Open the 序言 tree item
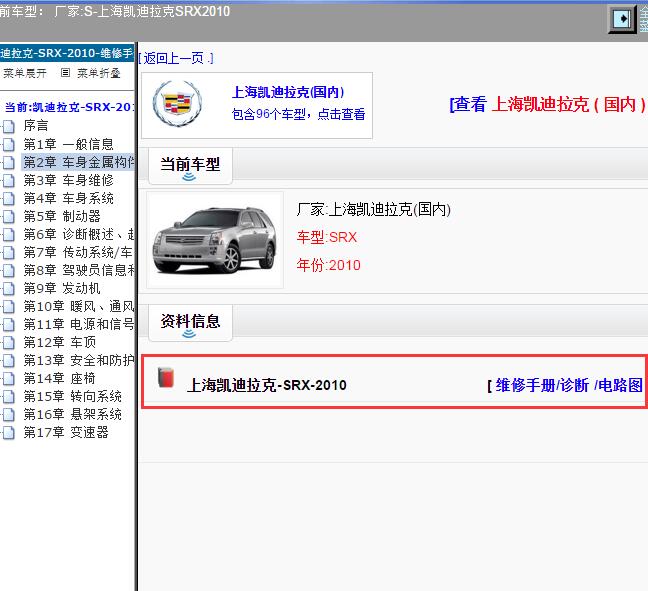The width and height of the screenshot is (648, 591). click(x=36, y=125)
